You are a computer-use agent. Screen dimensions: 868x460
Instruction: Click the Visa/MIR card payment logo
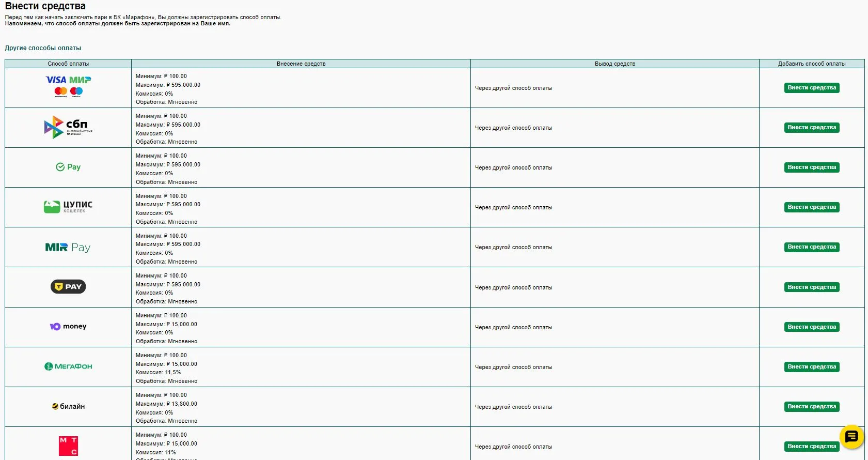tap(68, 86)
